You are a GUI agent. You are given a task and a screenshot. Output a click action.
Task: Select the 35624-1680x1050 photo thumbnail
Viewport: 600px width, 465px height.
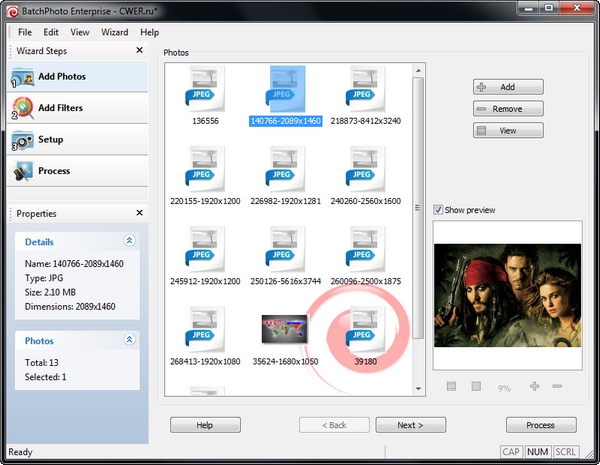[x=283, y=330]
